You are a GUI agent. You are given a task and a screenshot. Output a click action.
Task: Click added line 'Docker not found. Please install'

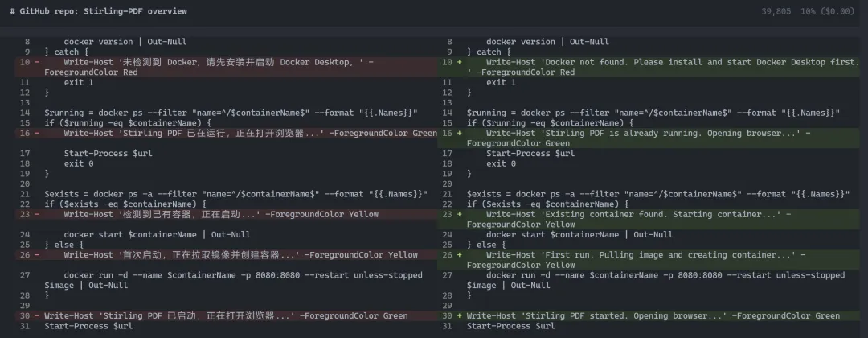click(x=649, y=67)
